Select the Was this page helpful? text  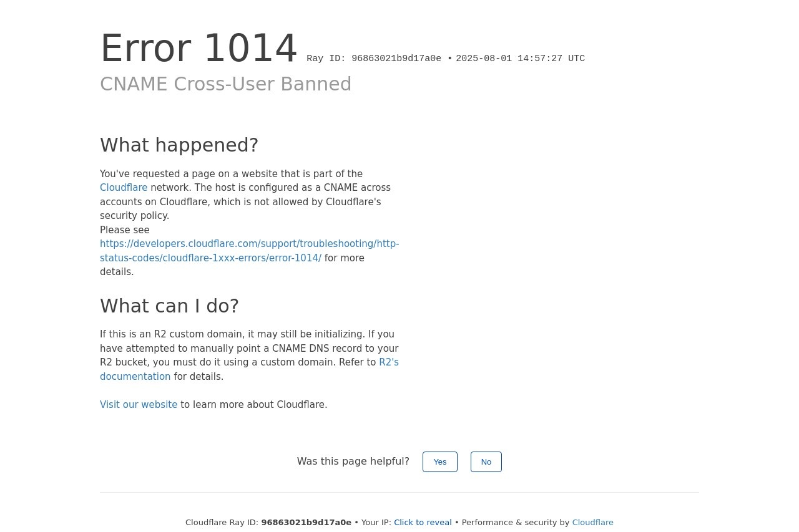coord(353,462)
